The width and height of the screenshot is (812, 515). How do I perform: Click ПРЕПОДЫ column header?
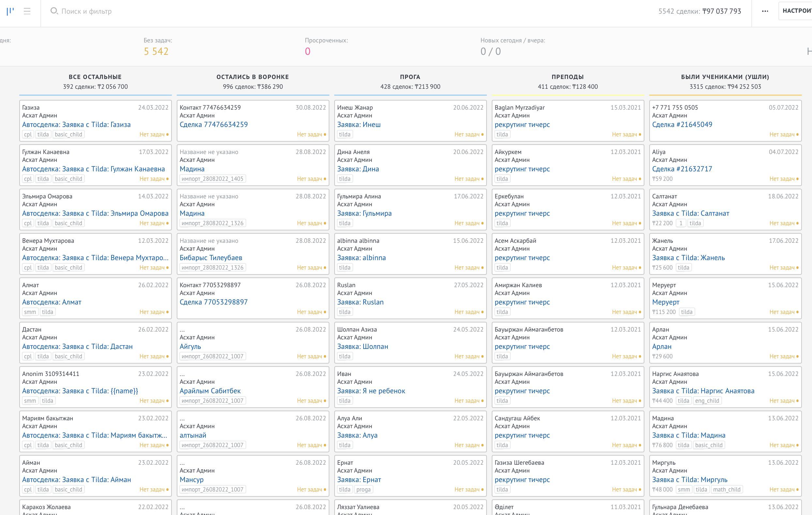pos(567,77)
